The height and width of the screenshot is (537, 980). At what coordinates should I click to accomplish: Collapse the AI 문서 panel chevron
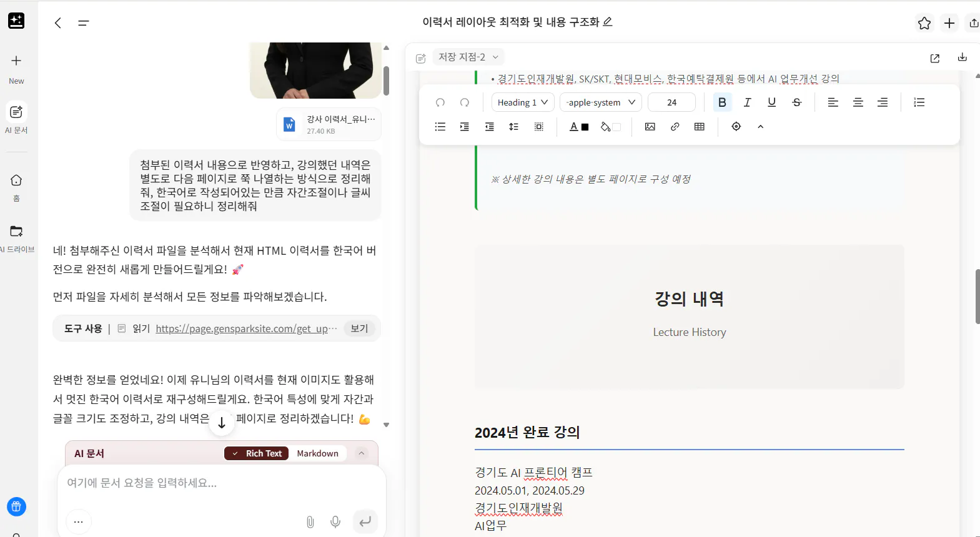(362, 453)
